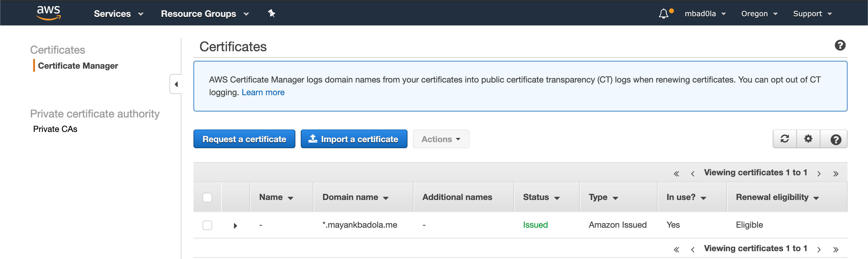Sort by Renewal eligibility column

coord(777,197)
